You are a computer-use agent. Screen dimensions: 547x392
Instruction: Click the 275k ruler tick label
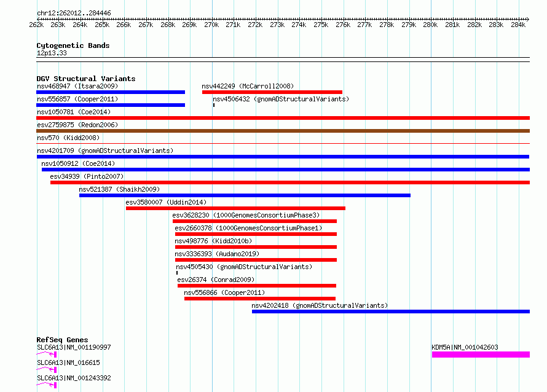[321, 25]
